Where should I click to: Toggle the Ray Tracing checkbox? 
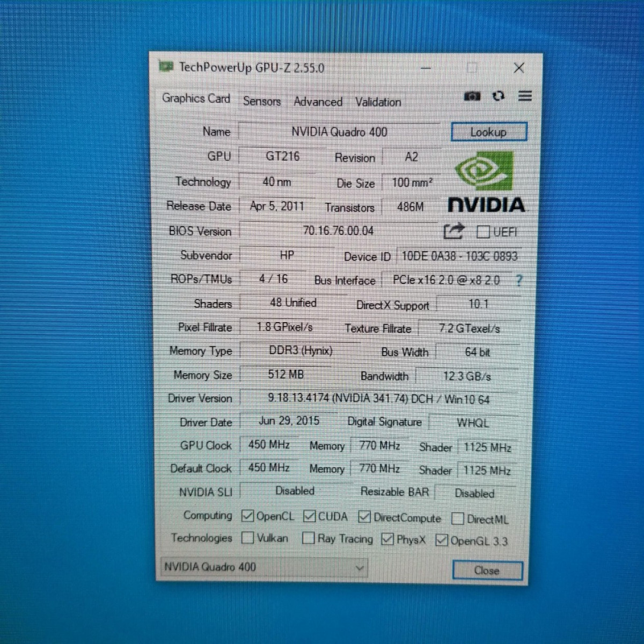(x=308, y=538)
